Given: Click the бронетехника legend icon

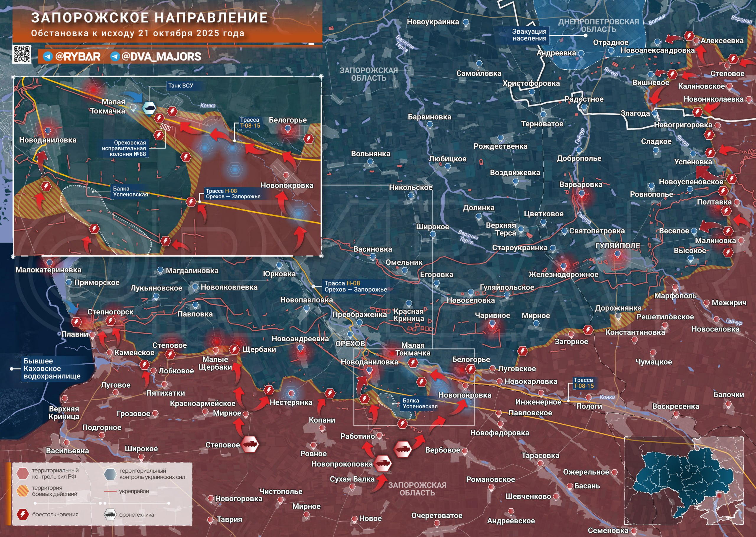Looking at the screenshot, I should pos(110,515).
